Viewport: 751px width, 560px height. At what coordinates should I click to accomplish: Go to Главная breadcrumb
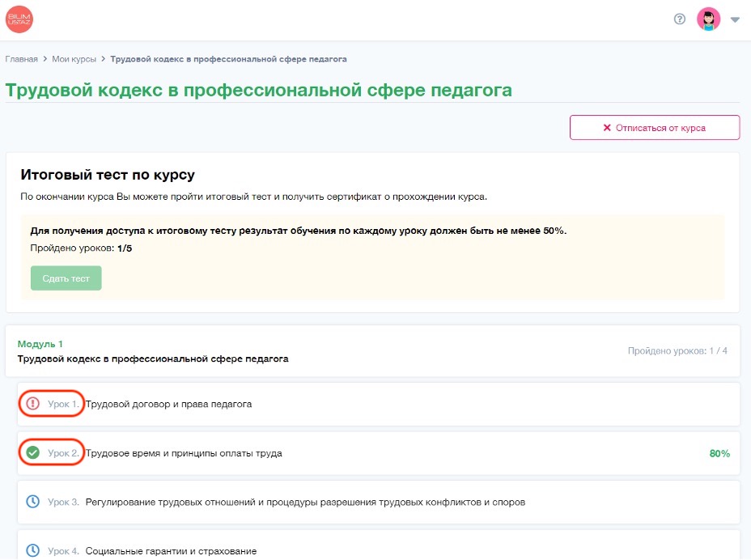tap(22, 59)
